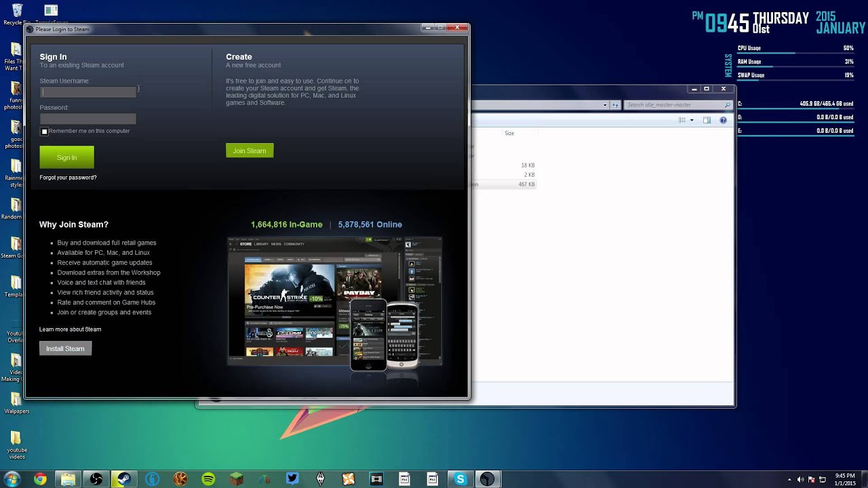Click the Password input field

[88, 119]
